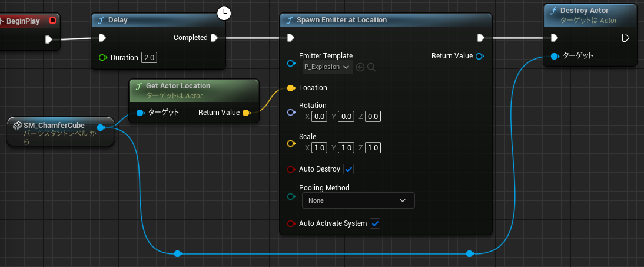
Task: Open the Pooling Method None dropdown
Action: coord(358,200)
